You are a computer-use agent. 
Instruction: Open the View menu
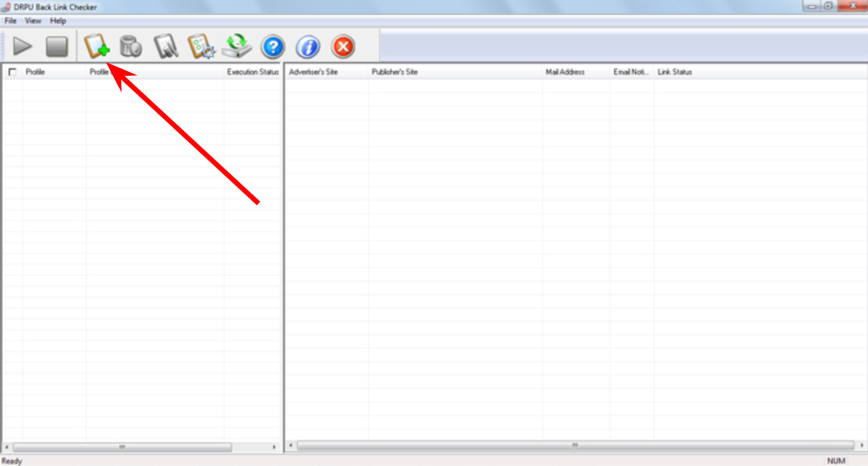pyautogui.click(x=33, y=21)
